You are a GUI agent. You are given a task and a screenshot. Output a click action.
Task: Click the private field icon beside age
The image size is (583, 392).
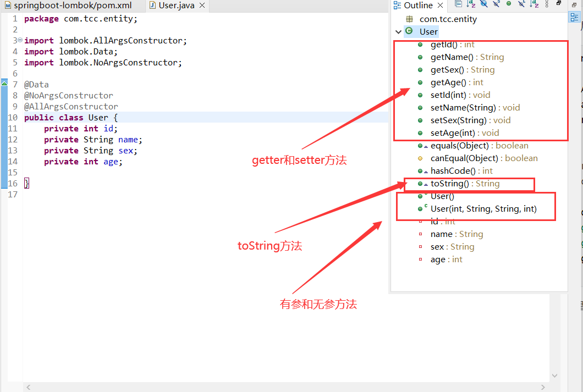click(x=421, y=260)
